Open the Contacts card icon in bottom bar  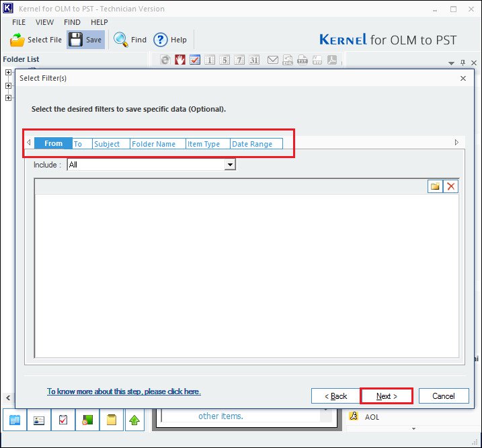click(x=39, y=420)
